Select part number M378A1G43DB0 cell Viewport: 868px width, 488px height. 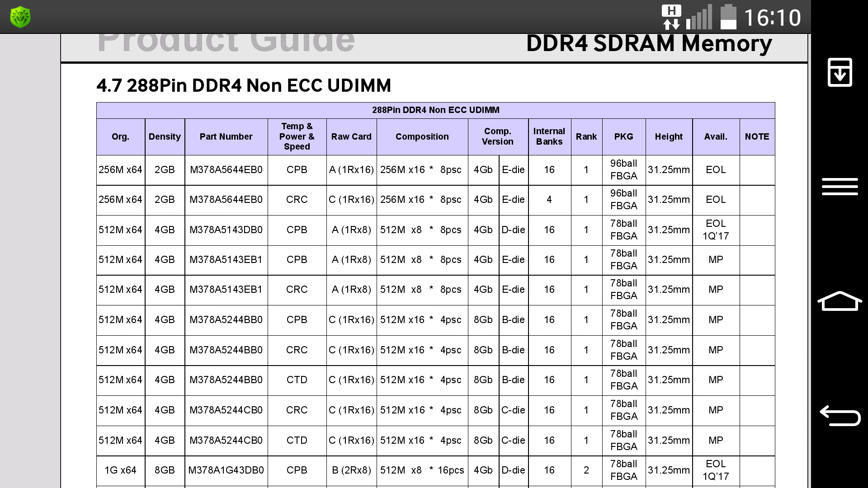point(226,470)
